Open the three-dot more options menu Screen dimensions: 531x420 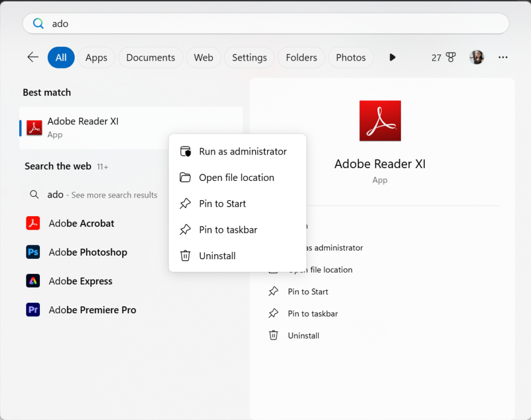[503, 57]
